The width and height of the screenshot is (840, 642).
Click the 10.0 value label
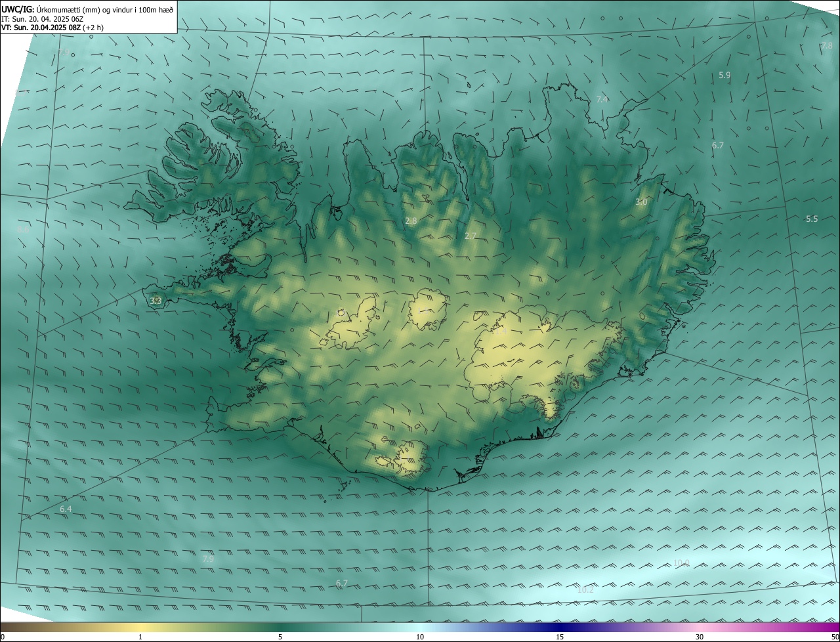click(681, 563)
